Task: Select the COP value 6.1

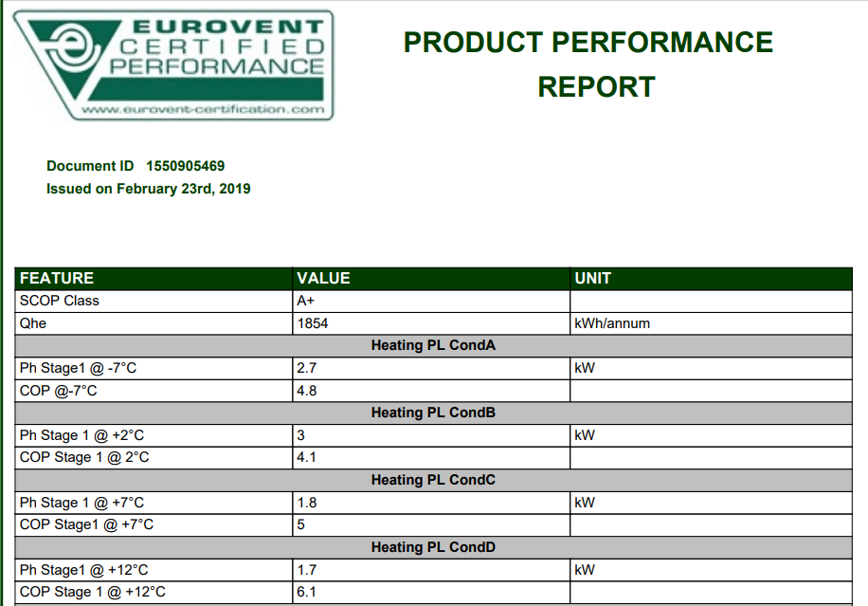Action: pos(431,592)
